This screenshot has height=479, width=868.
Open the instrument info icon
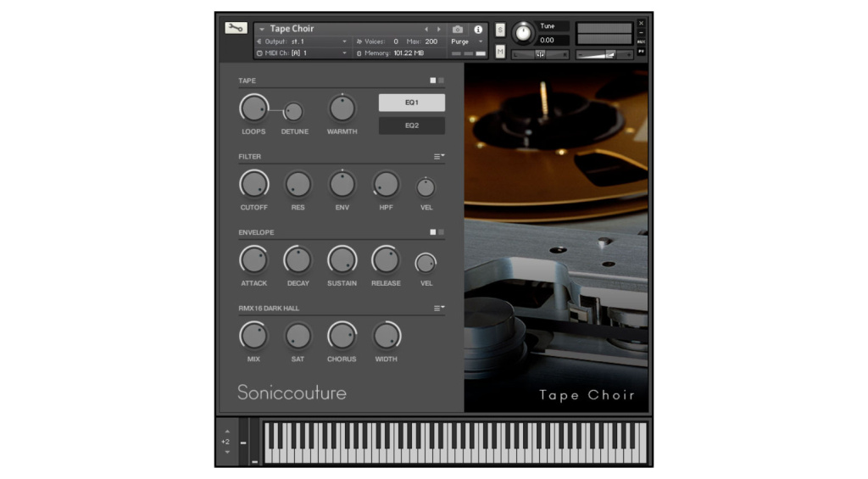[478, 30]
